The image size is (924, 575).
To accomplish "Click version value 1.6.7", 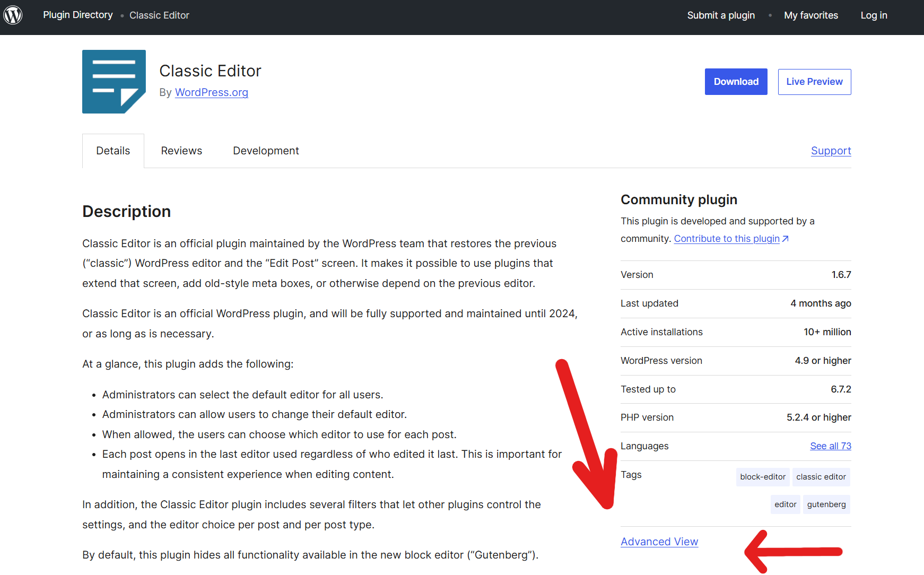I will click(841, 275).
